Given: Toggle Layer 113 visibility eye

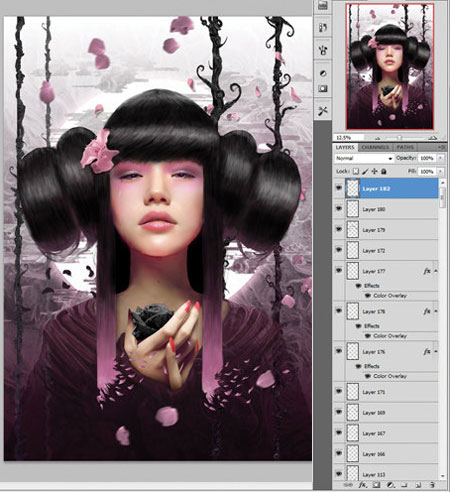Looking at the screenshot, I should [x=339, y=474].
